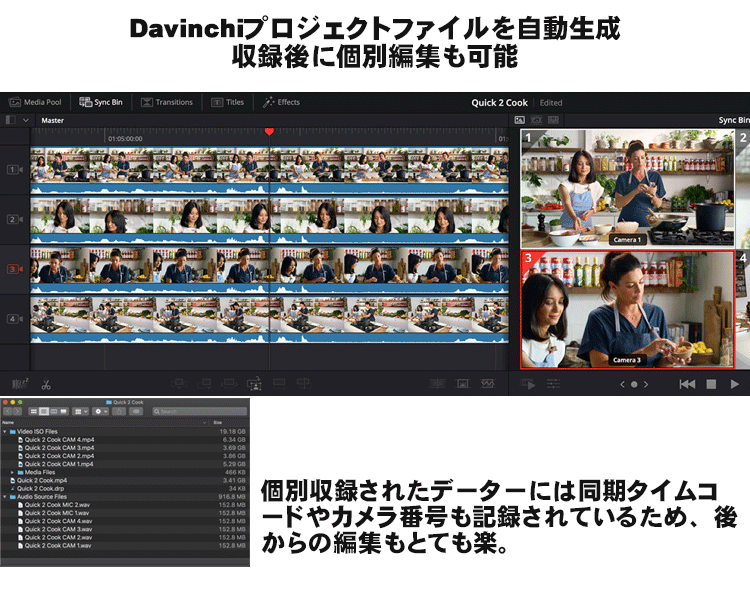Screen dimensions: 750x595
Task: Open the Effects tab
Action: pos(281,102)
